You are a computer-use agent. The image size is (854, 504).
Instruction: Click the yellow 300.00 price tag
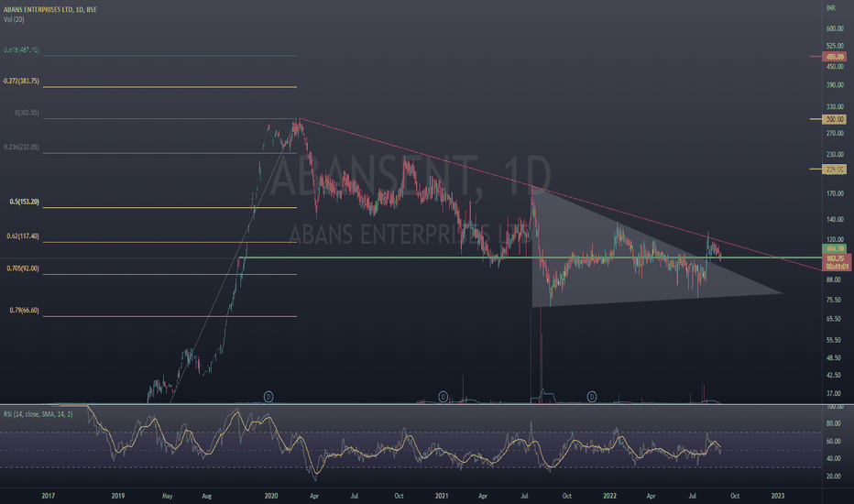click(835, 119)
